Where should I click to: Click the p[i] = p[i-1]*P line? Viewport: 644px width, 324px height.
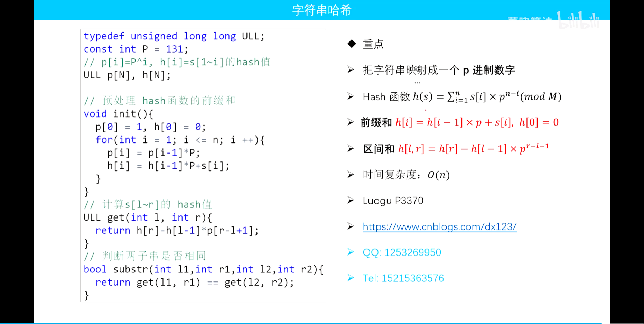click(x=153, y=153)
